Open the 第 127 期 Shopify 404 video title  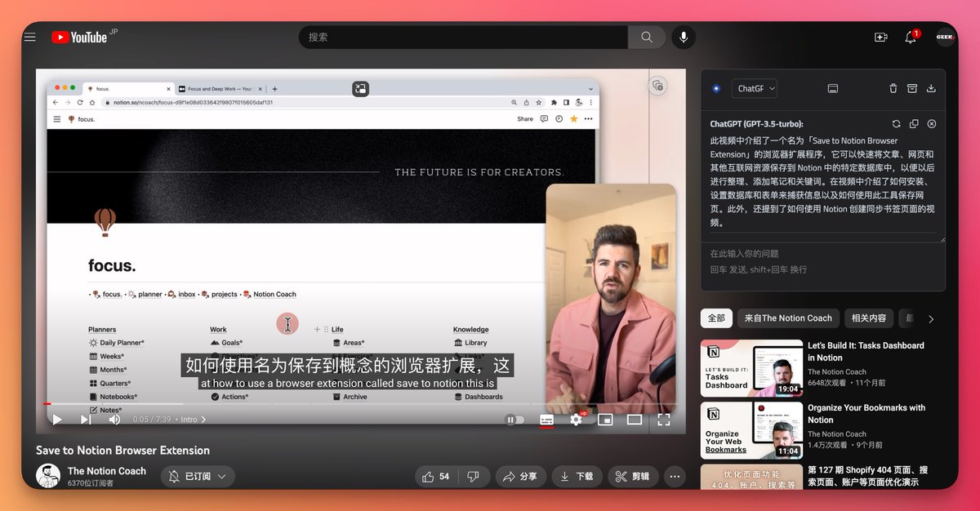[x=868, y=476]
